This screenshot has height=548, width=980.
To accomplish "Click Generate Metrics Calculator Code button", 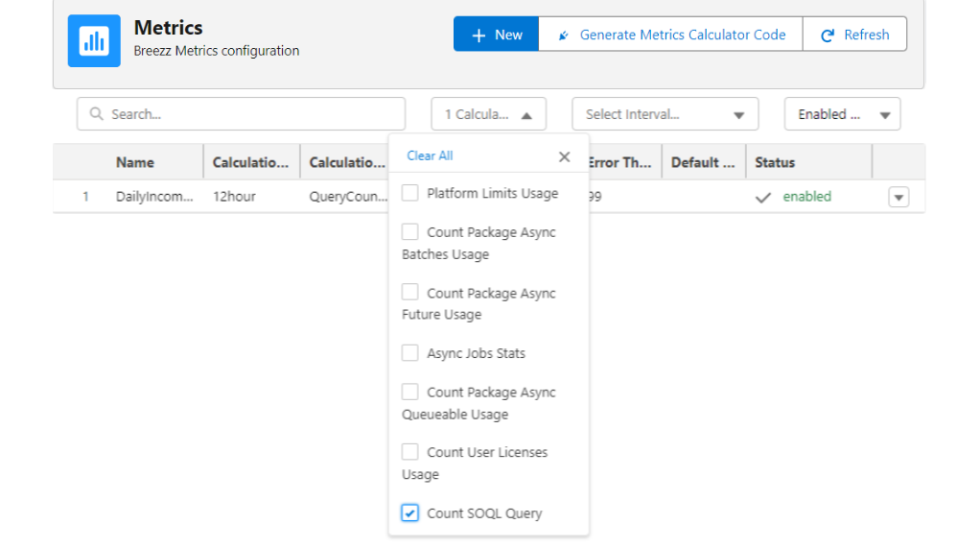I will click(670, 35).
